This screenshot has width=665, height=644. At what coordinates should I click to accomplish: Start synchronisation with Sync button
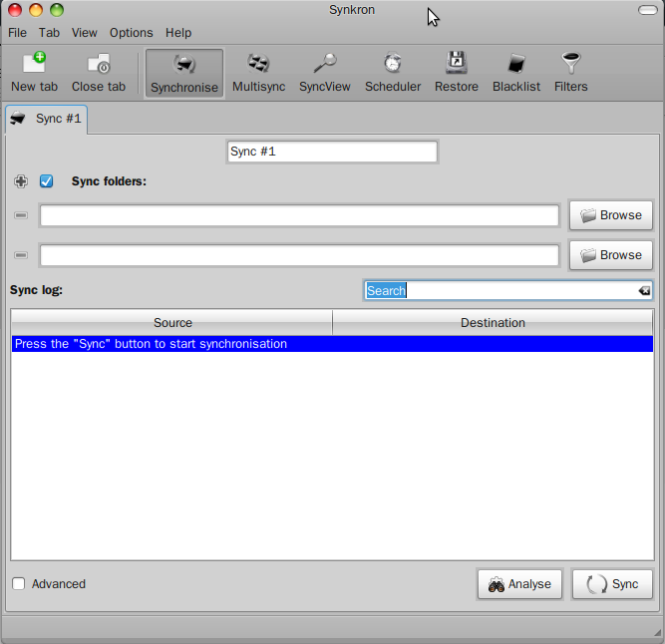pyautogui.click(x=612, y=584)
